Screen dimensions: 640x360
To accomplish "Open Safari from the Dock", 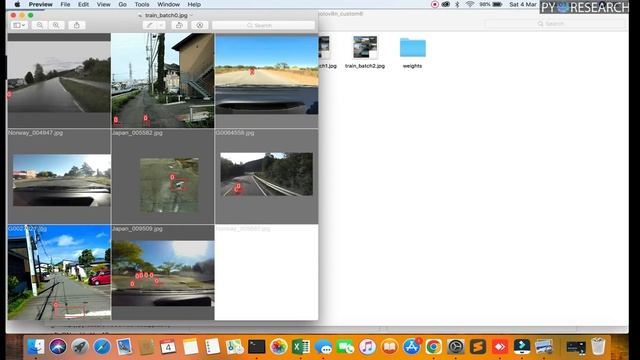I will coord(102,347).
